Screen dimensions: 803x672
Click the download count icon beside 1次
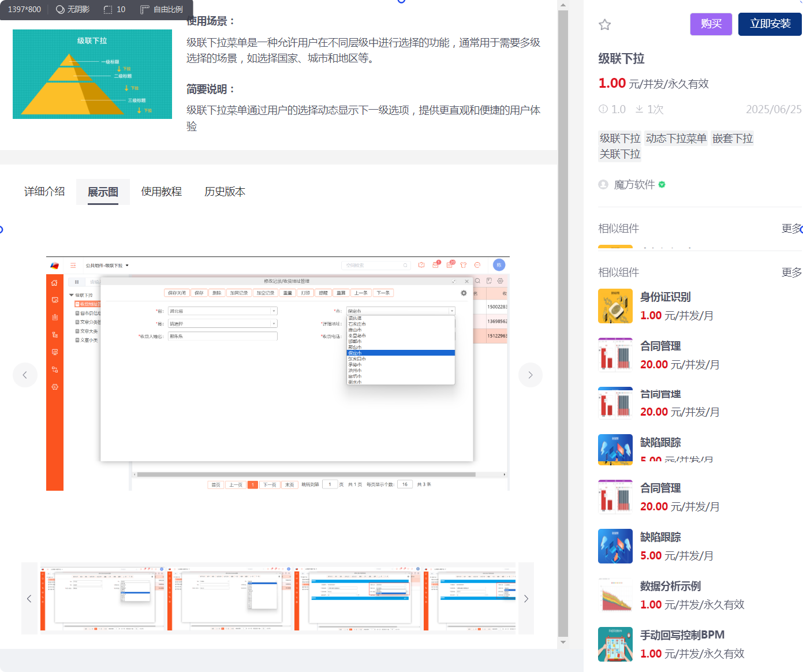point(639,109)
